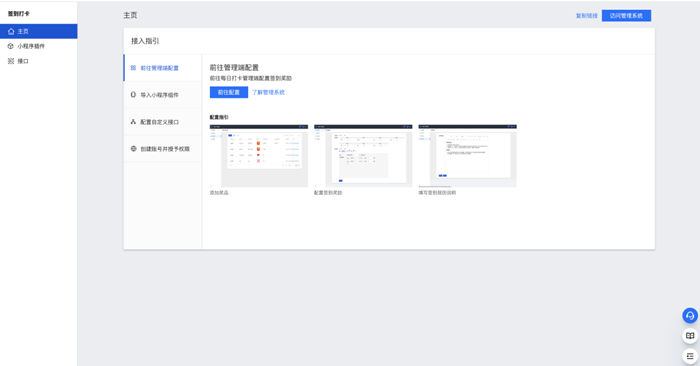The height and width of the screenshot is (366, 700).
Task: Open the 添加奖品 guide thumbnail
Action: pyautogui.click(x=259, y=156)
